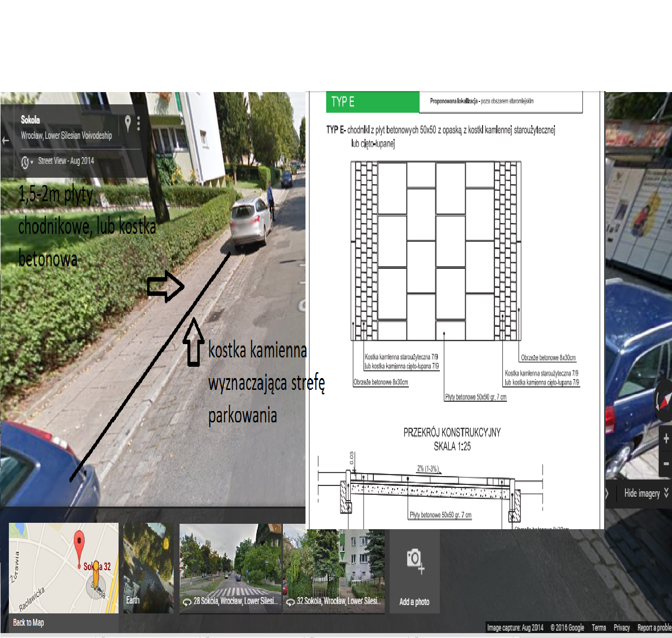This screenshot has height=638, width=672.
Task: Click the © 2016 Google copyright text
Action: coord(567,628)
